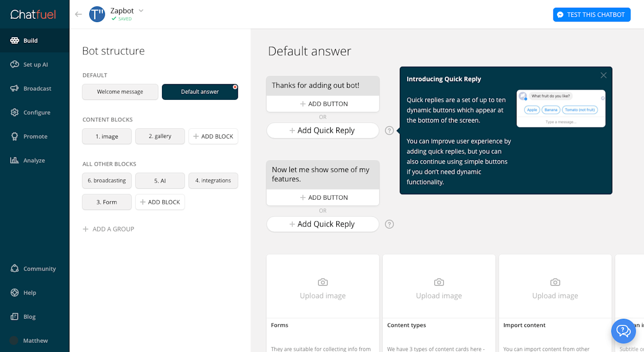Image resolution: width=644 pixels, height=352 pixels.
Task: Open the Build section
Action: pos(34,40)
